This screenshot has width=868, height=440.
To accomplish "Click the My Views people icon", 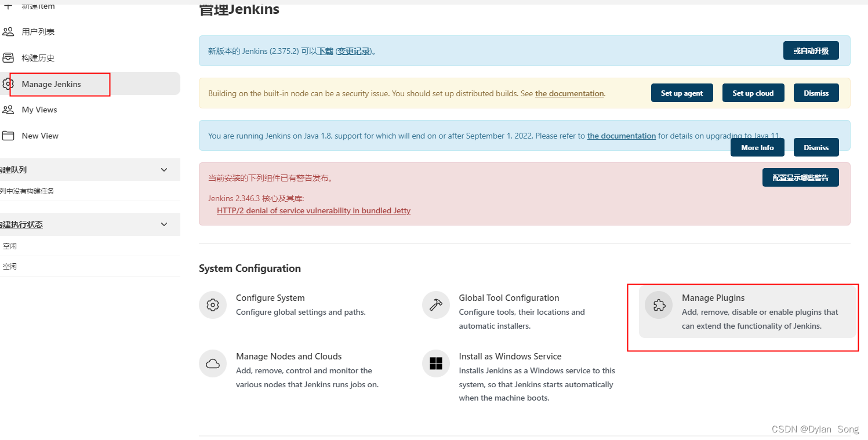I will coord(8,110).
